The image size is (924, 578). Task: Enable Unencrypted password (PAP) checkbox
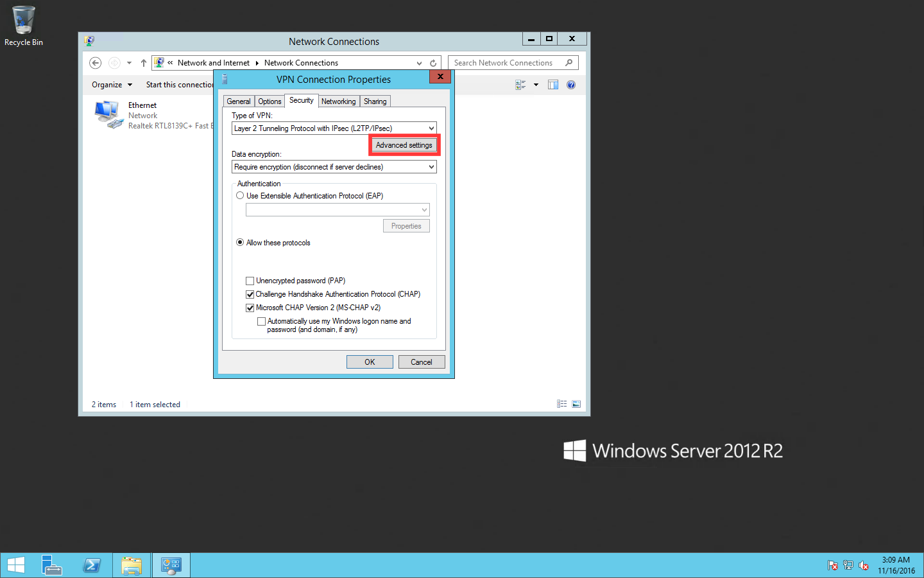coord(250,281)
